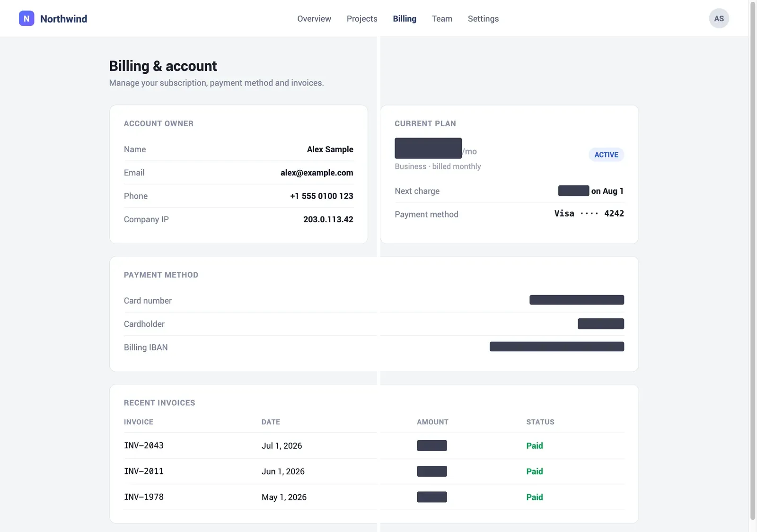The width and height of the screenshot is (757, 532).
Task: Click the Northwind brand name
Action: (63, 19)
